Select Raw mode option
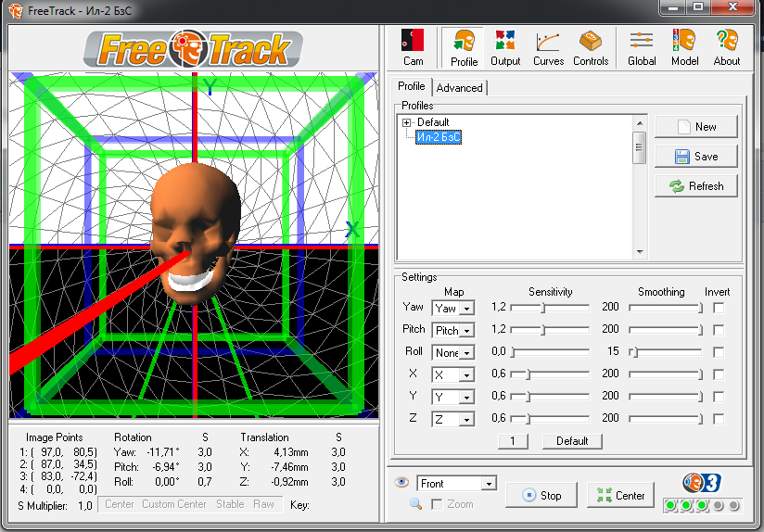 [x=263, y=504]
